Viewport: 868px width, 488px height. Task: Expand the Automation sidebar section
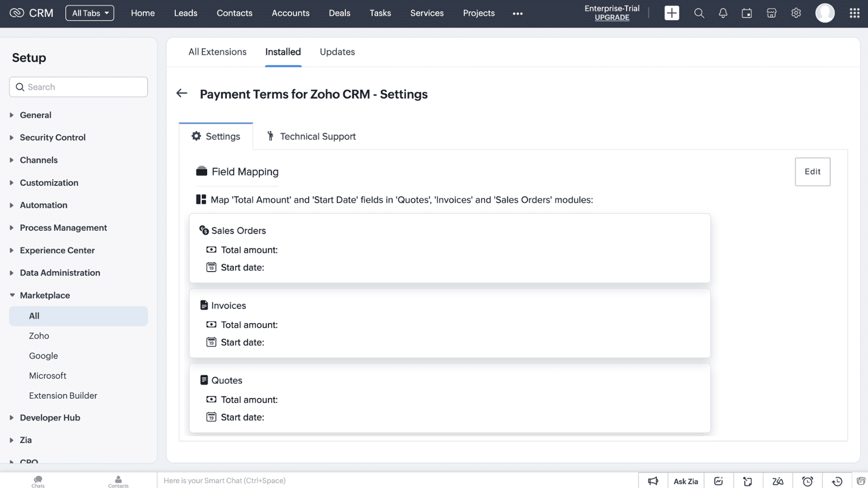43,206
